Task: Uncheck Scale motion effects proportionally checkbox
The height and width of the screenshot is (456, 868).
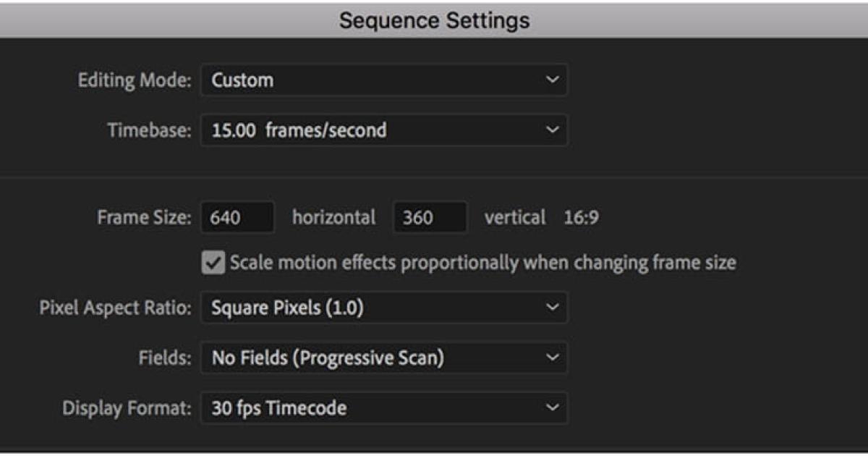Action: click(213, 263)
